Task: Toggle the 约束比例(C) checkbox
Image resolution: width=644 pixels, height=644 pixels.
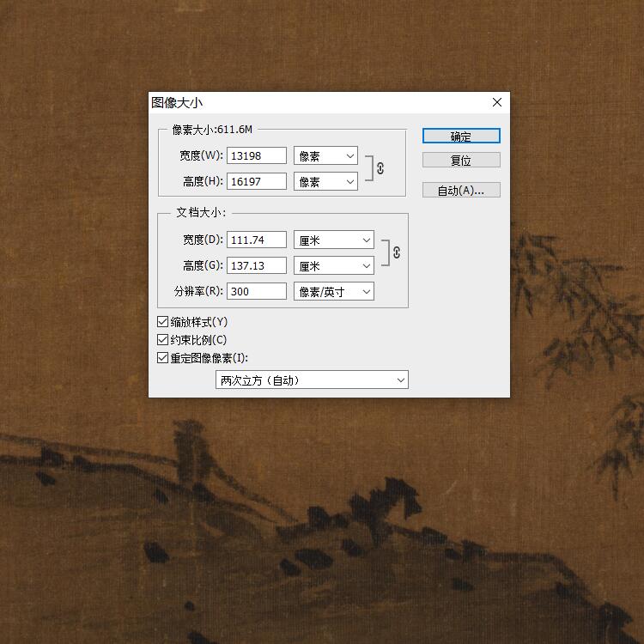Action: tap(162, 340)
